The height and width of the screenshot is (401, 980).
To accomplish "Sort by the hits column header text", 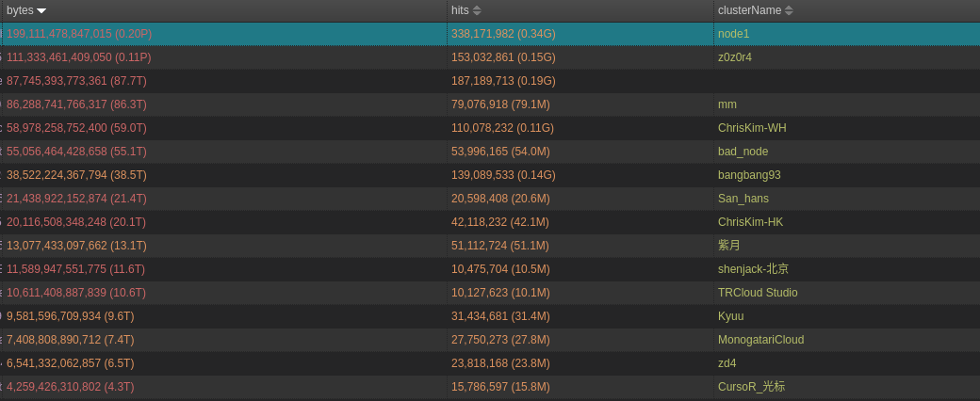I will pos(460,10).
